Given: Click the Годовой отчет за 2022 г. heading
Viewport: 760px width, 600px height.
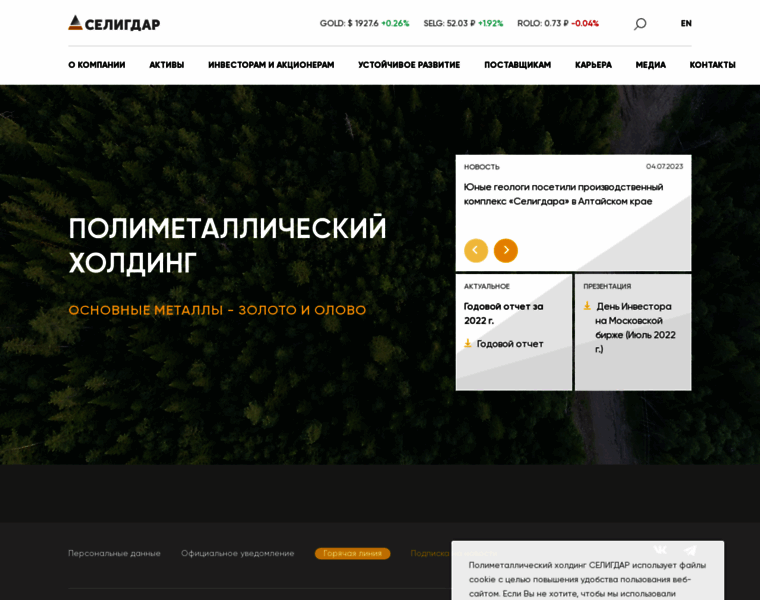Looking at the screenshot, I should [503, 313].
